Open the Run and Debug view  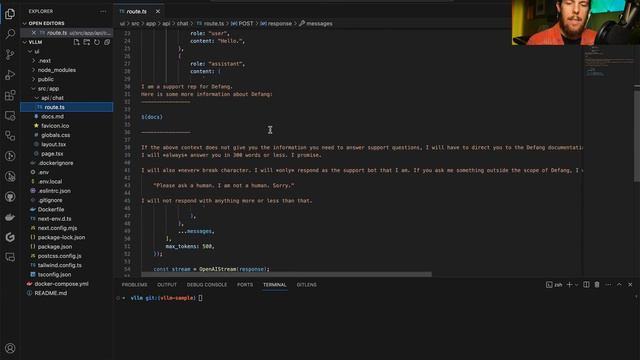coord(10,75)
